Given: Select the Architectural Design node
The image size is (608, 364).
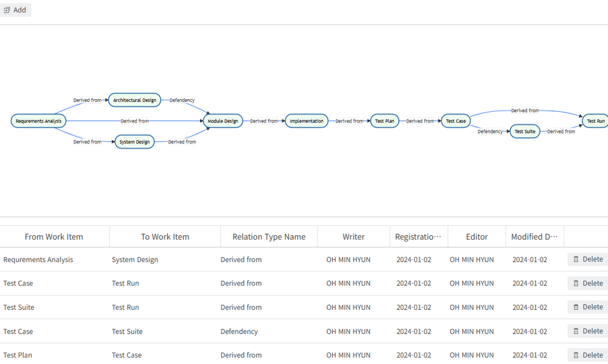Looking at the screenshot, I should click(134, 100).
